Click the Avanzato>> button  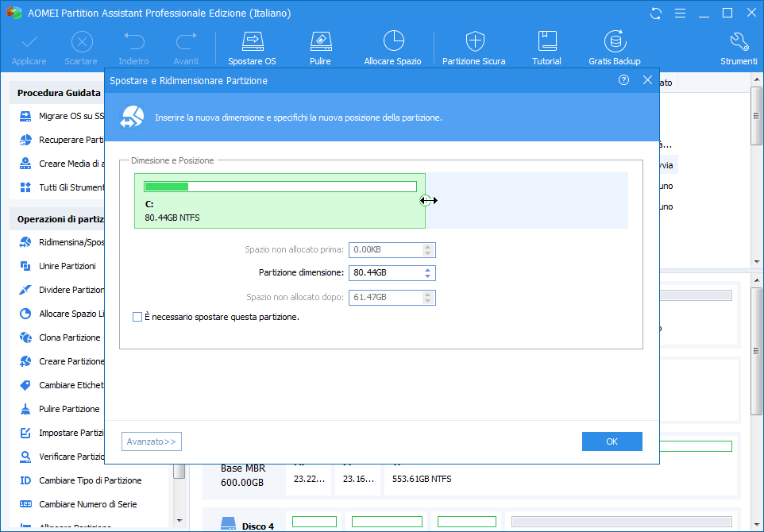[151, 441]
